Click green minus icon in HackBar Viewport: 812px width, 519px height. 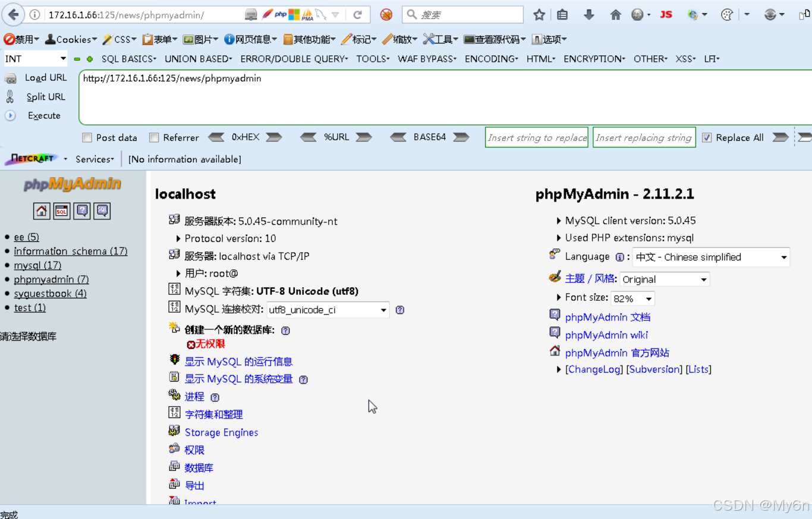point(77,59)
